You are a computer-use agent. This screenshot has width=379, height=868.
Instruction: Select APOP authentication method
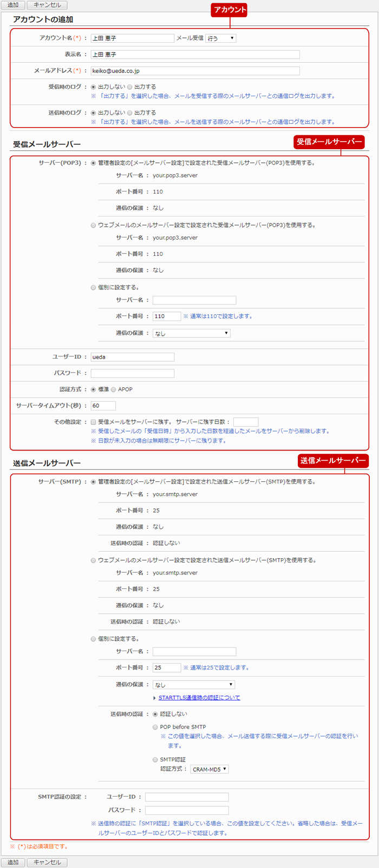pyautogui.click(x=114, y=389)
